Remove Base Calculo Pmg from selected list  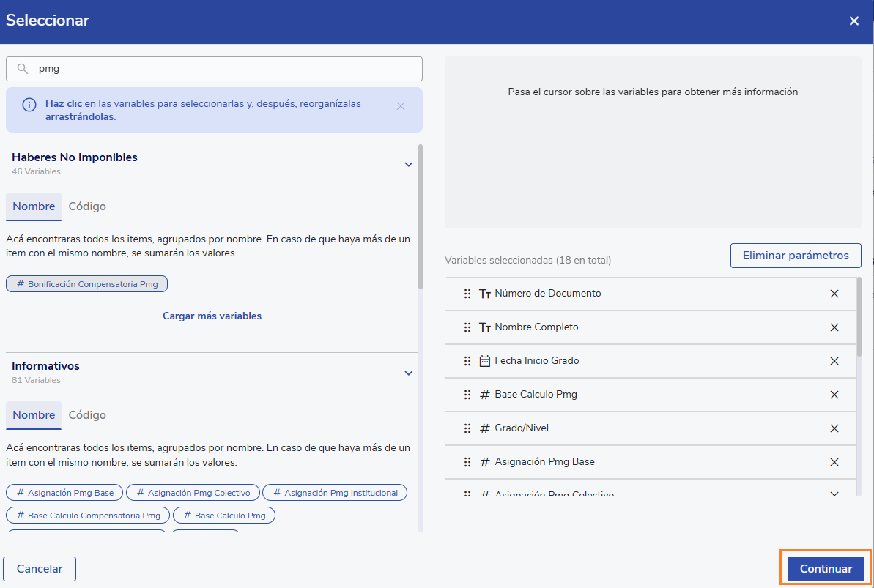click(x=834, y=395)
